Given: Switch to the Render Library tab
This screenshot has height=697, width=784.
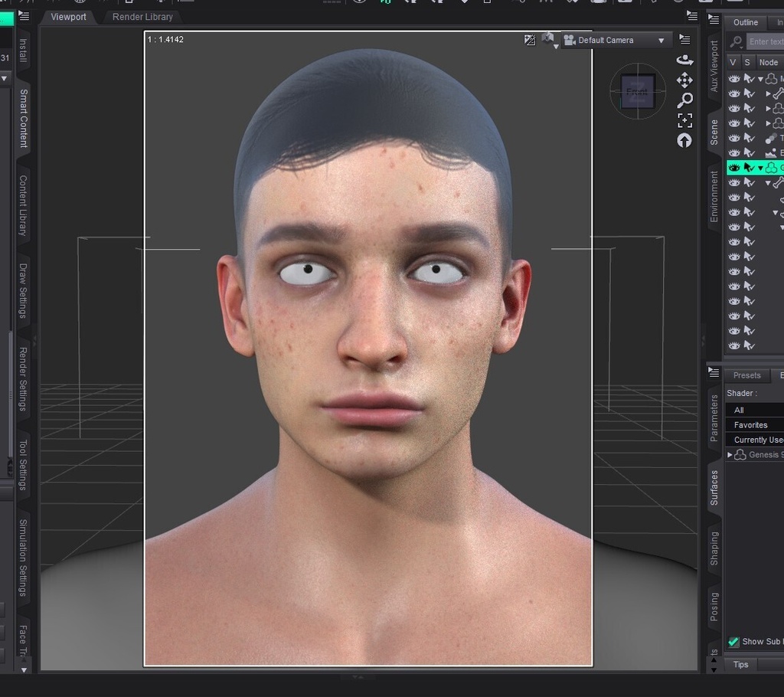Looking at the screenshot, I should 142,17.
